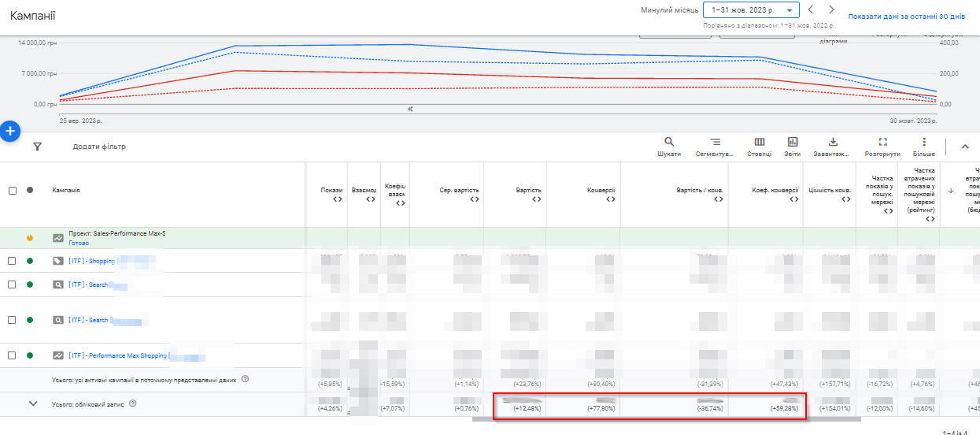Click the Додати фільтр field
This screenshot has width=980, height=435.
[99, 147]
